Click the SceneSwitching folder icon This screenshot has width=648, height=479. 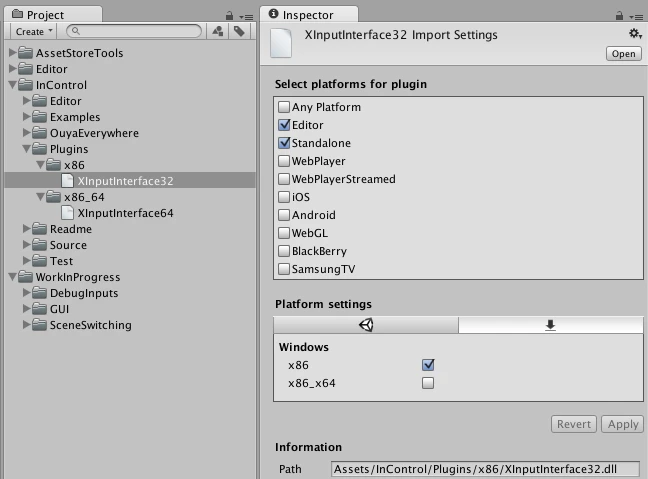[40, 325]
